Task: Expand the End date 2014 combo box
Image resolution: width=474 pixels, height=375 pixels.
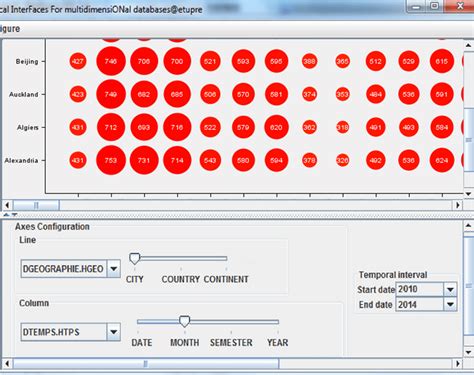Action: pyautogui.click(x=450, y=304)
